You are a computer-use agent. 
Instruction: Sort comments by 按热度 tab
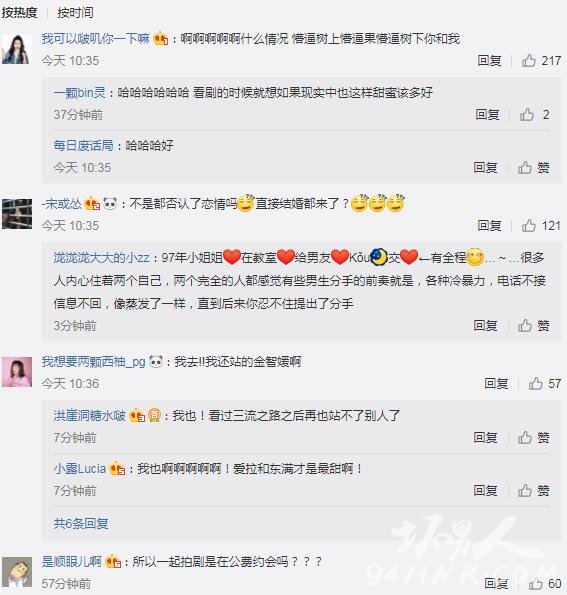click(x=19, y=13)
